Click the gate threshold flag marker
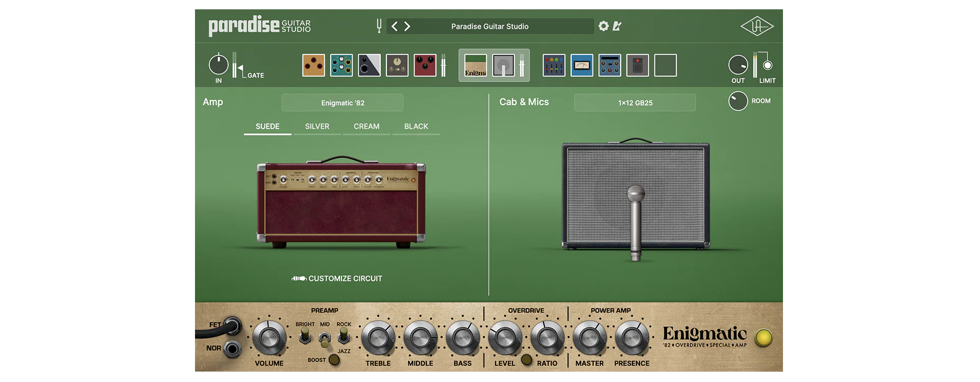Screen dimensions: 980x382 [240, 68]
